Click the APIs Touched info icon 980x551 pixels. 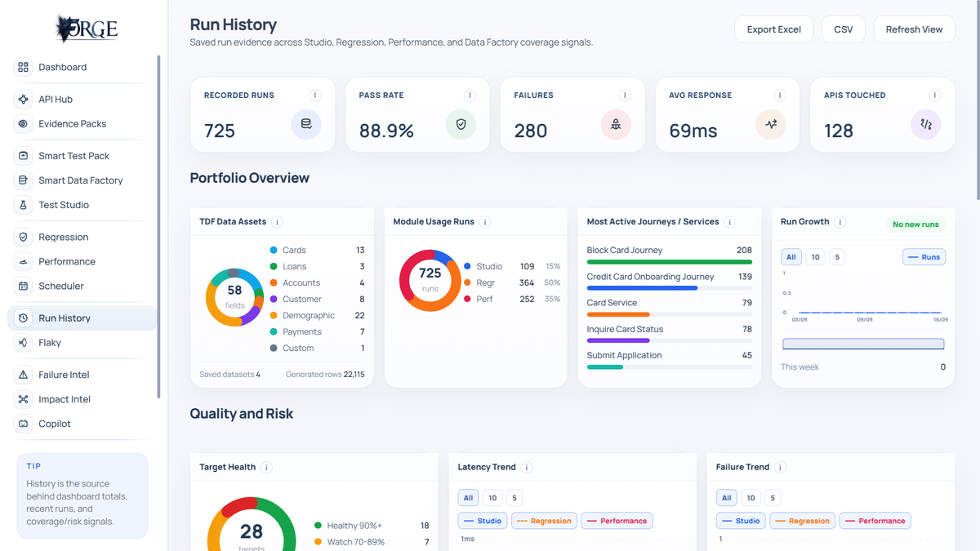pyautogui.click(x=935, y=96)
